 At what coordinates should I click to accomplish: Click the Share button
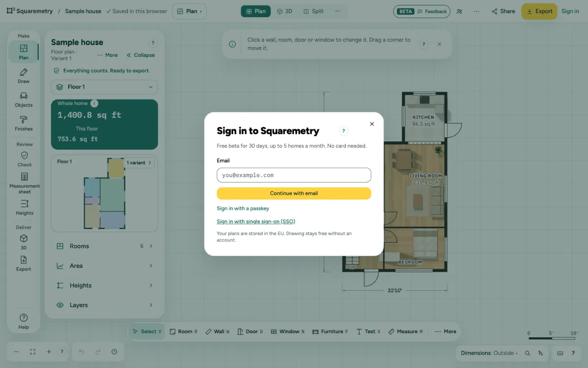click(503, 11)
